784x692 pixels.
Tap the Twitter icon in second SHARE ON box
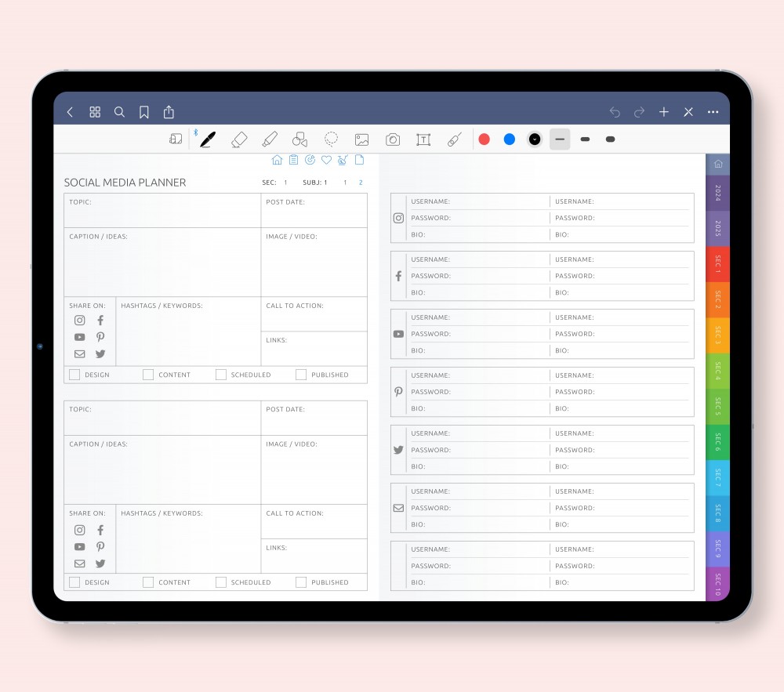[100, 563]
